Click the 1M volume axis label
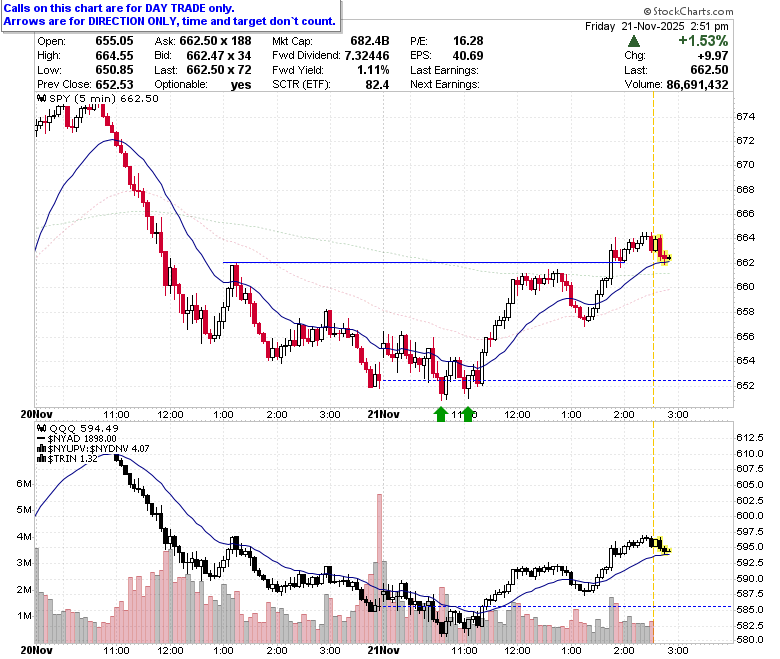Viewport: 780px width, 659px height. click(24, 615)
